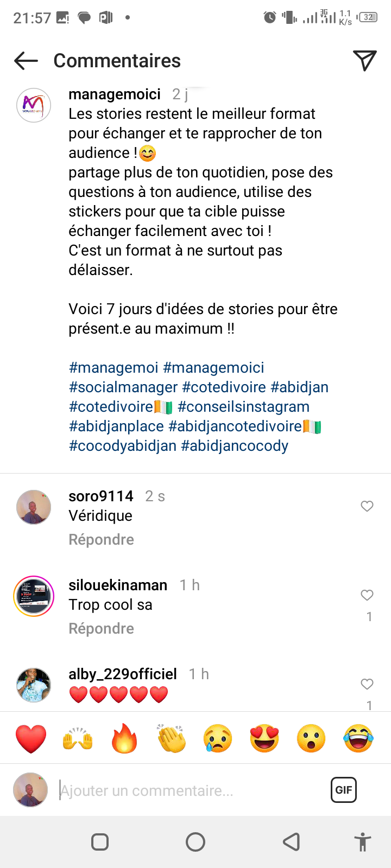Open the GIF picker button
The height and width of the screenshot is (868, 391).
click(x=344, y=790)
